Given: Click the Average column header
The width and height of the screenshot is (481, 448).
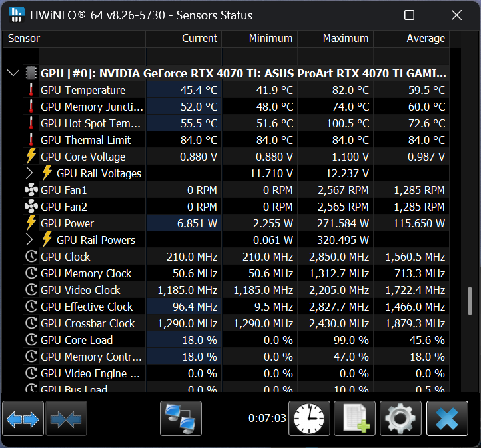Looking at the screenshot, I should point(411,39).
